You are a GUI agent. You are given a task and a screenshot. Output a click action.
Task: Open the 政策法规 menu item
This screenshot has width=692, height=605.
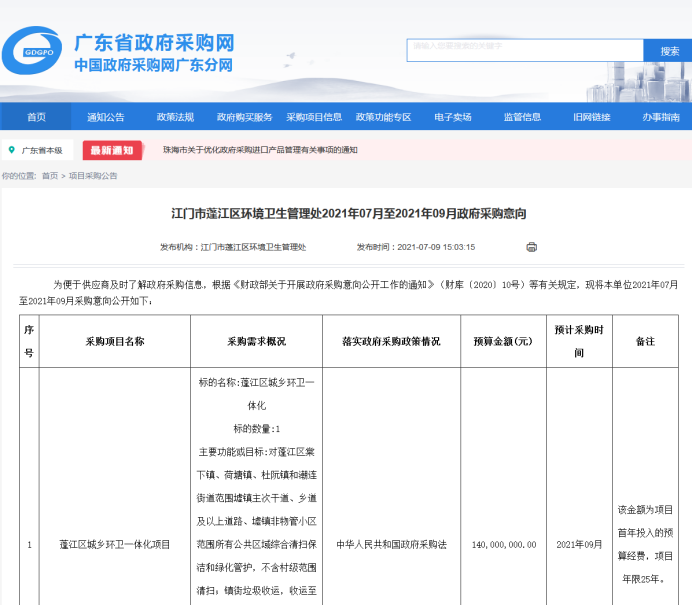175,117
